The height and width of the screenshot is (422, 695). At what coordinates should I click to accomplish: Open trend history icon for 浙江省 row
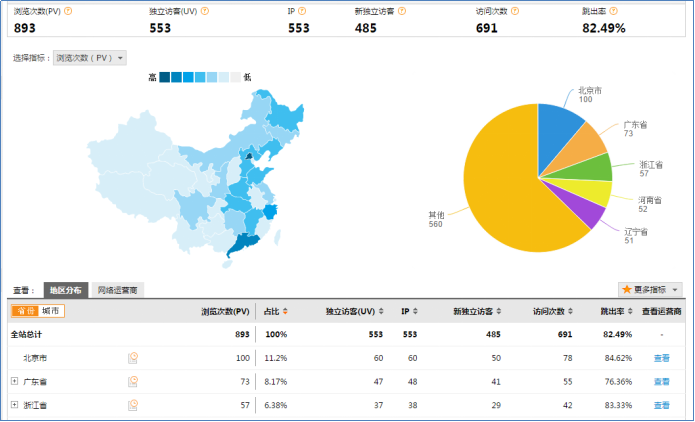tap(133, 405)
